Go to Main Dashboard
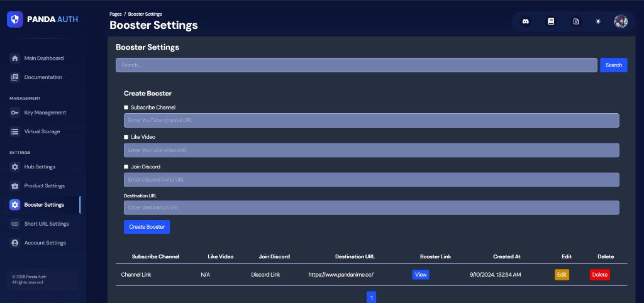The image size is (644, 303). point(43,58)
